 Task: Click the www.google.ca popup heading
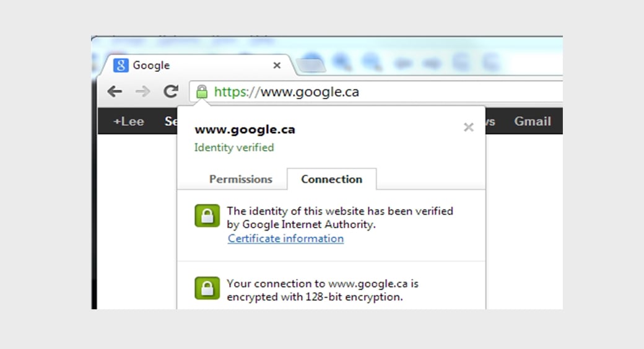[x=245, y=130]
